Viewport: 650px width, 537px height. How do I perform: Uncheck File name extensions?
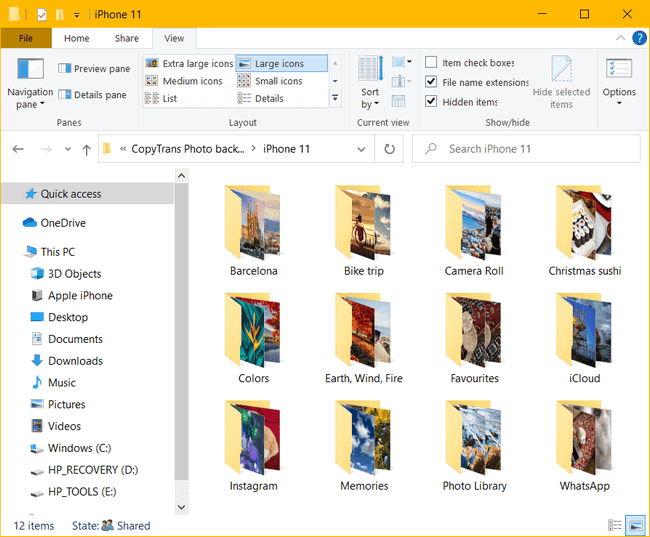pos(477,82)
